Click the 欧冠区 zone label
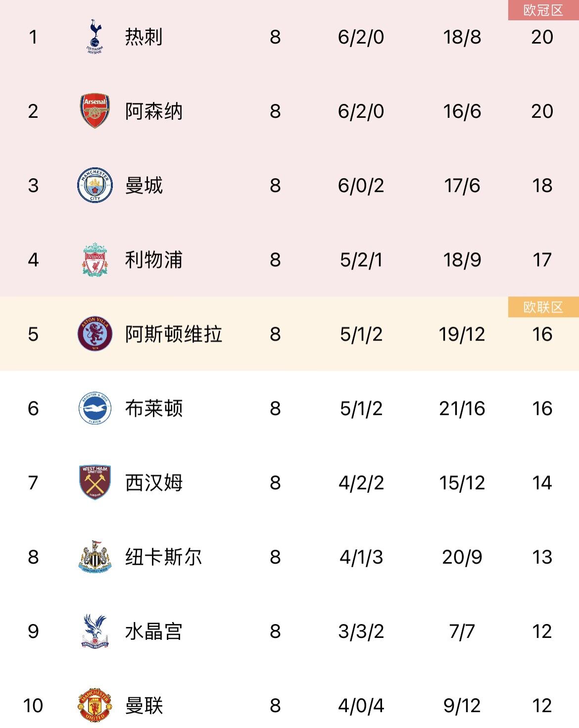579x728 pixels. click(543, 10)
